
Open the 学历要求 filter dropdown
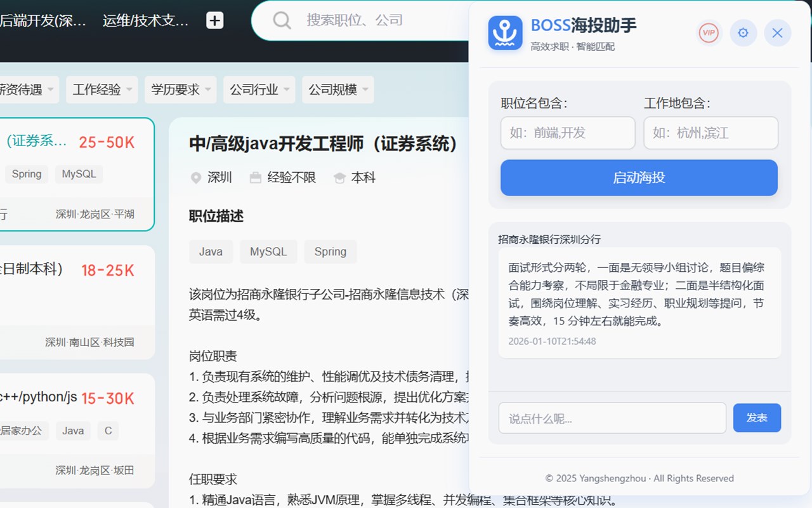[181, 90]
